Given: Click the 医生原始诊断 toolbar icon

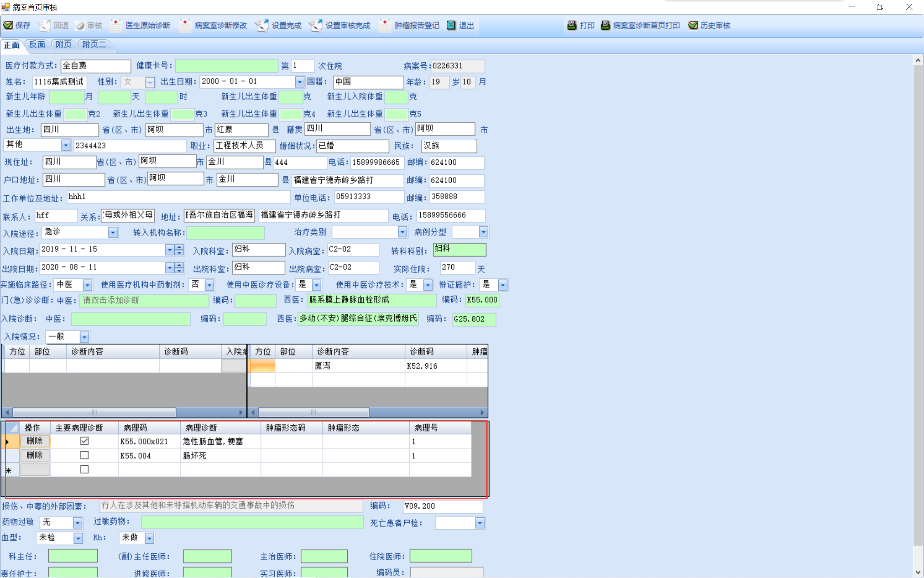Looking at the screenshot, I should [116, 26].
